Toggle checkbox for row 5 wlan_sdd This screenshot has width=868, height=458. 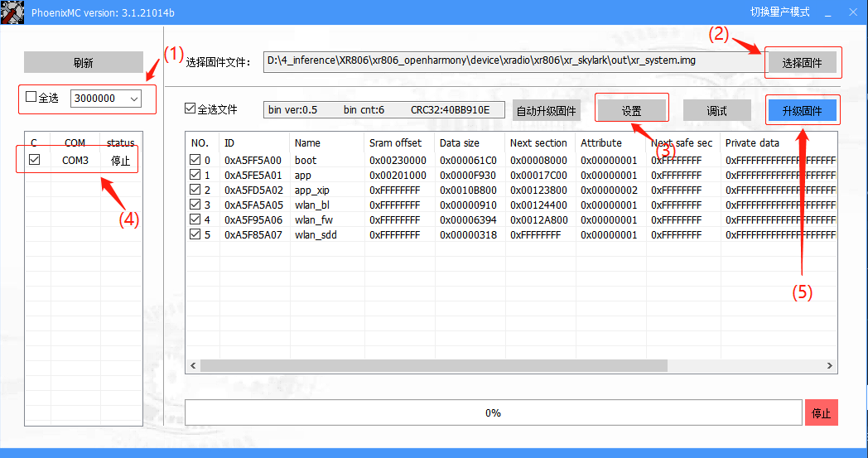[x=195, y=234]
